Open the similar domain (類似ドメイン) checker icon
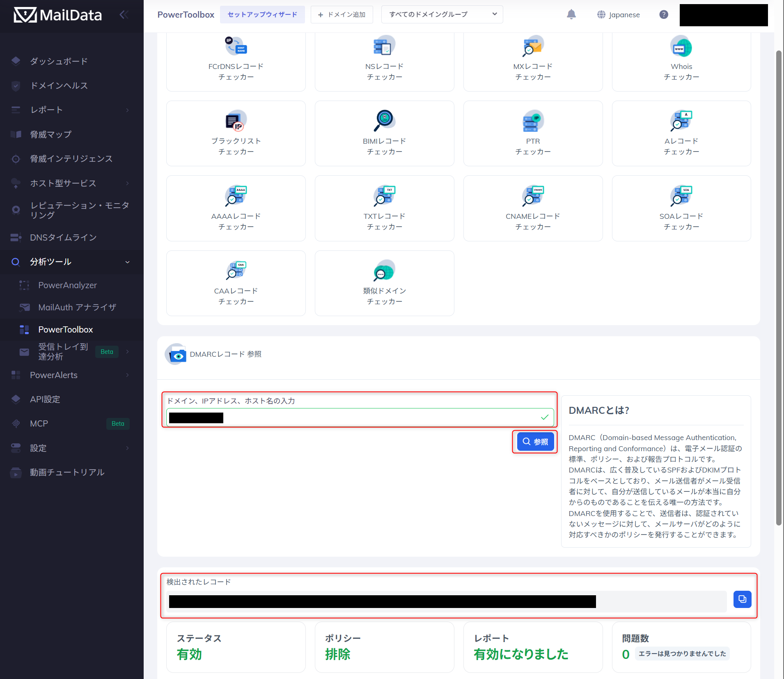This screenshot has height=679, width=784. [x=384, y=271]
